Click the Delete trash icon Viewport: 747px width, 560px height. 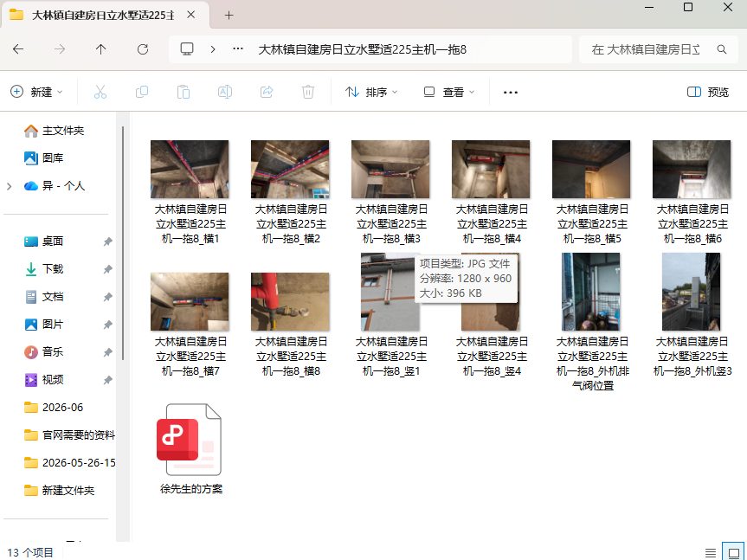point(308,92)
